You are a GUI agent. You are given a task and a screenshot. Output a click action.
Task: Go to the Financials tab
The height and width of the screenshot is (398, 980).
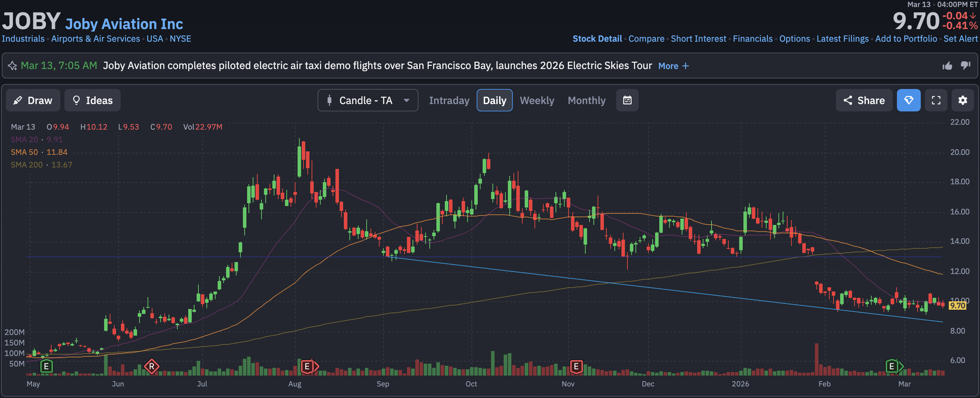(x=752, y=39)
